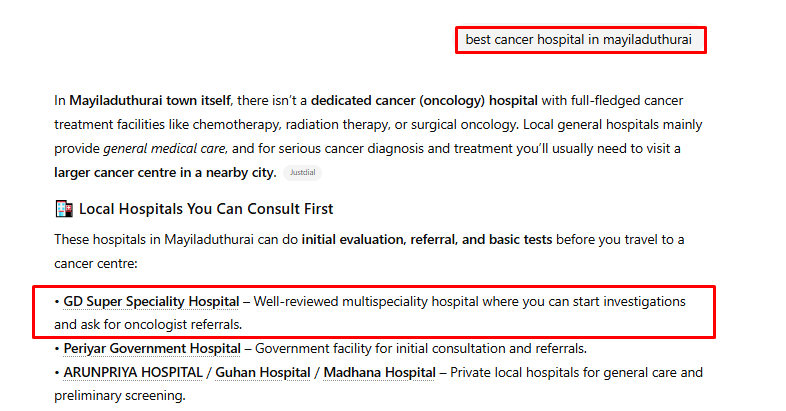Open the GD Super Speciality Hospital link
The height and width of the screenshot is (411, 786).
[x=151, y=301]
